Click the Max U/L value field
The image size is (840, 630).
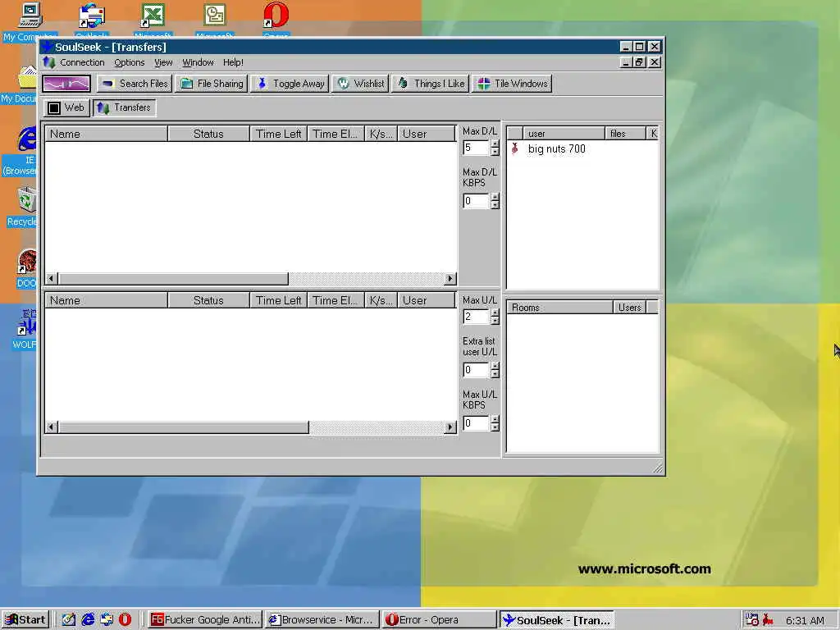click(476, 317)
